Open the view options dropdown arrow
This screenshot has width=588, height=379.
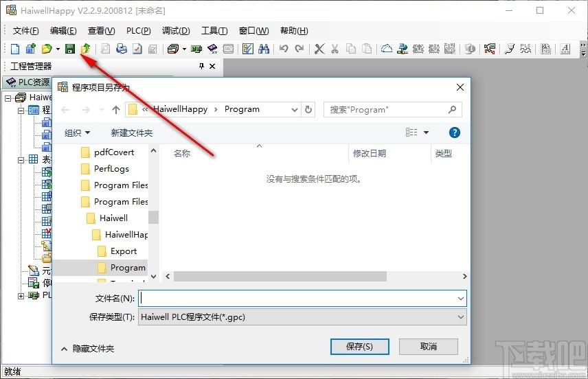426,133
